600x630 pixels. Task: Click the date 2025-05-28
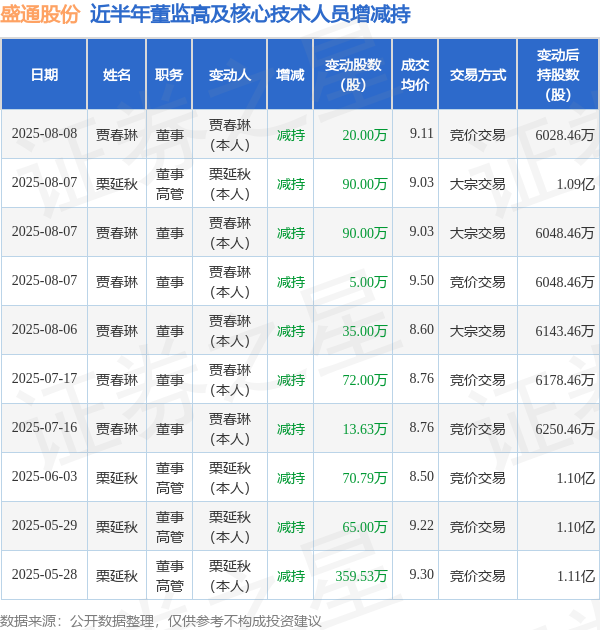(44, 575)
